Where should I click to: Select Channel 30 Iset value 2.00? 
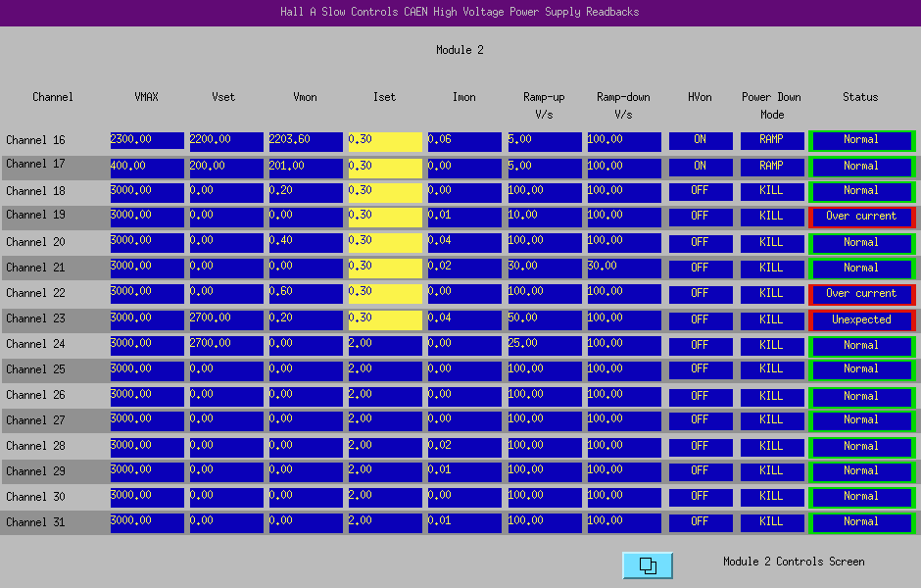click(385, 497)
